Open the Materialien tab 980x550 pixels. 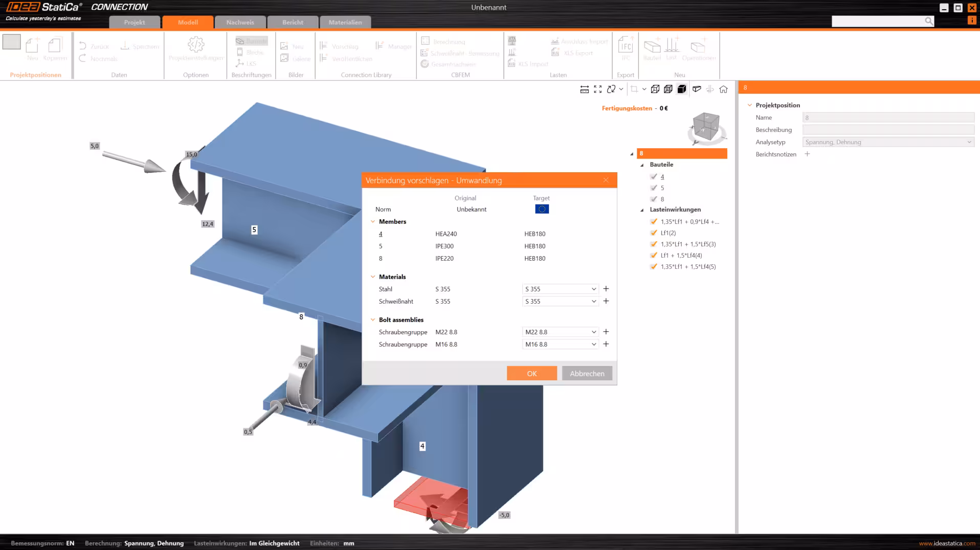coord(345,22)
